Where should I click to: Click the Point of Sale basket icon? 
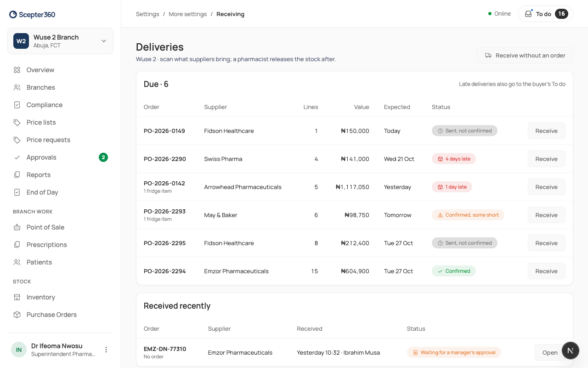pos(17,227)
